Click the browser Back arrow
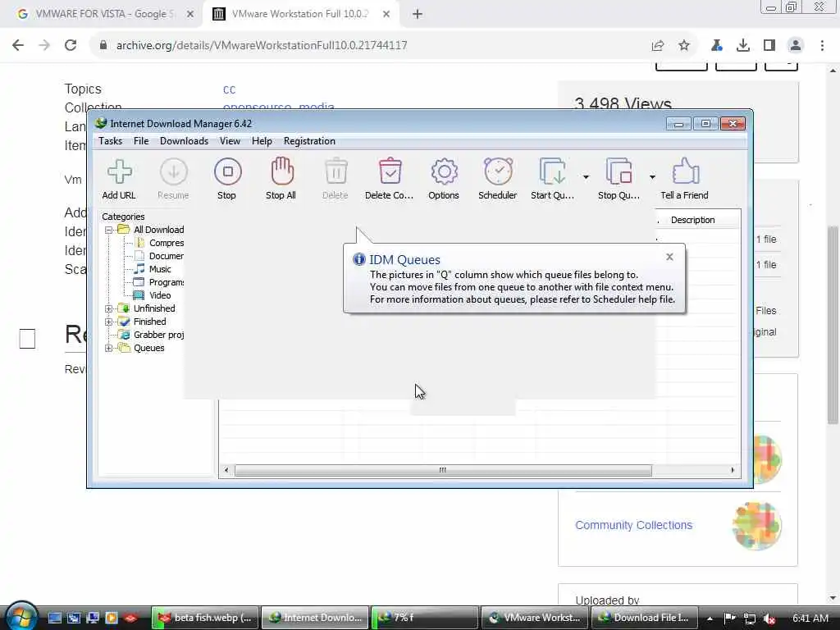 pos(18,46)
